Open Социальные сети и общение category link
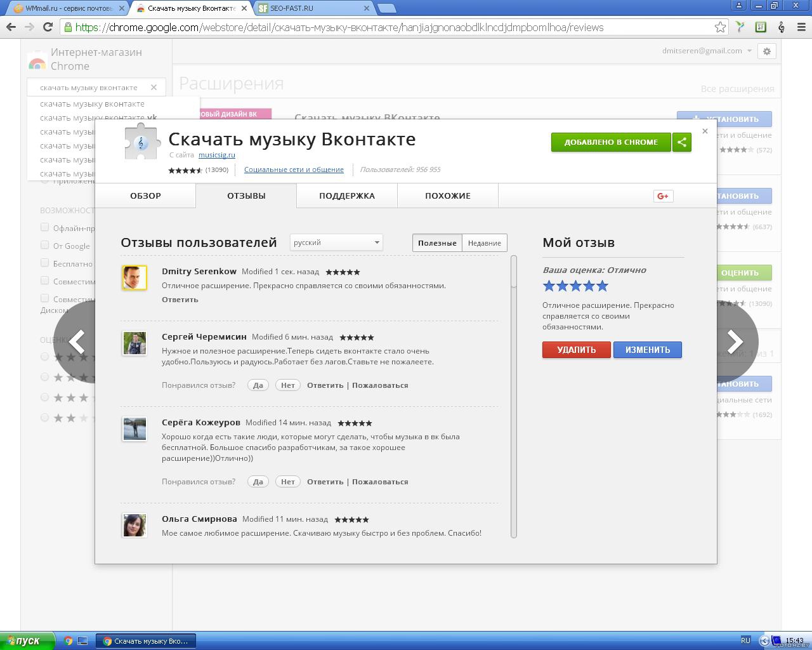The height and width of the screenshot is (650, 812). pos(294,169)
